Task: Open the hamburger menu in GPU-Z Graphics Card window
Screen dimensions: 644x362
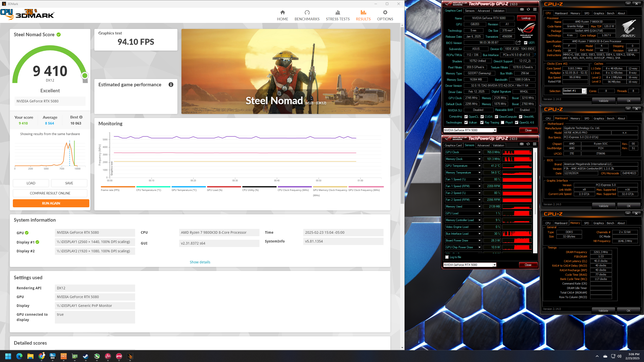Action: pyautogui.click(x=535, y=10)
